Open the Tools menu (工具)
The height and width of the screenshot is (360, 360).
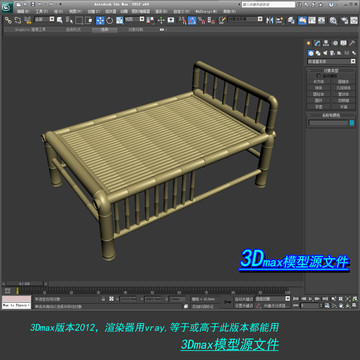[x=42, y=11]
